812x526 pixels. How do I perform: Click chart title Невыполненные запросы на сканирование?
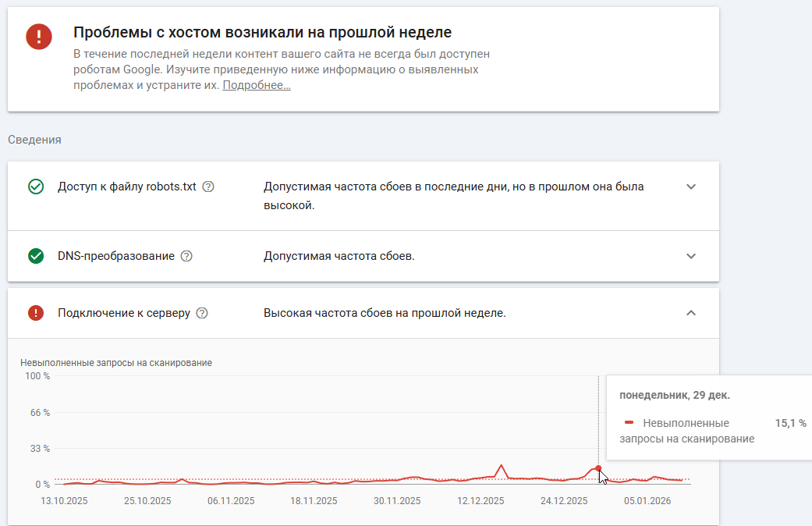(116, 363)
